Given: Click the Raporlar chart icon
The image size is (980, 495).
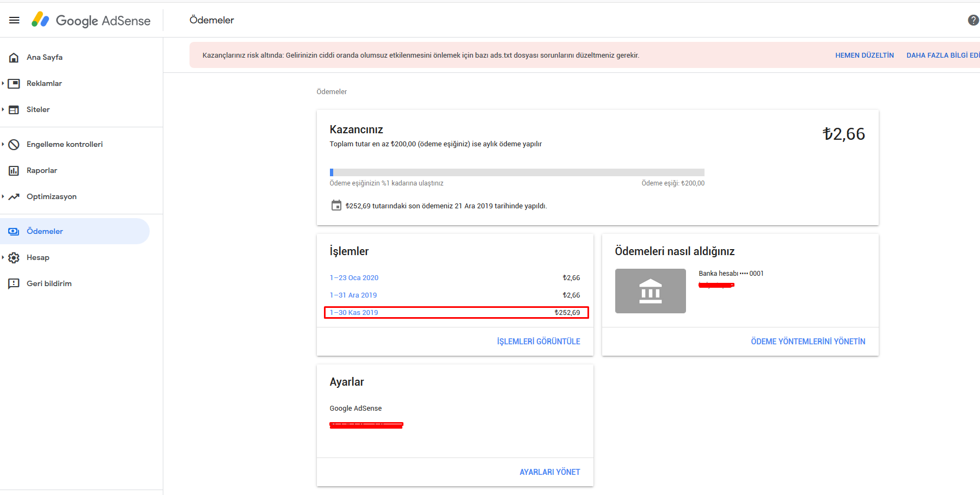Looking at the screenshot, I should pos(14,170).
